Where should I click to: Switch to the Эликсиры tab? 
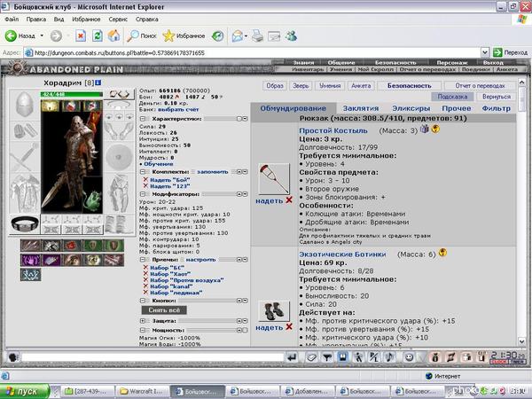click(x=411, y=108)
